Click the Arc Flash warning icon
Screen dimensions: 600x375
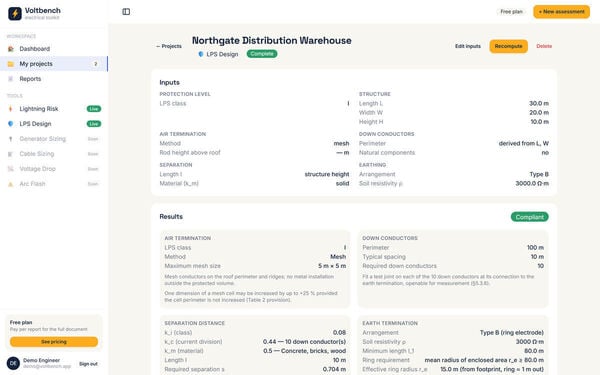click(x=11, y=184)
